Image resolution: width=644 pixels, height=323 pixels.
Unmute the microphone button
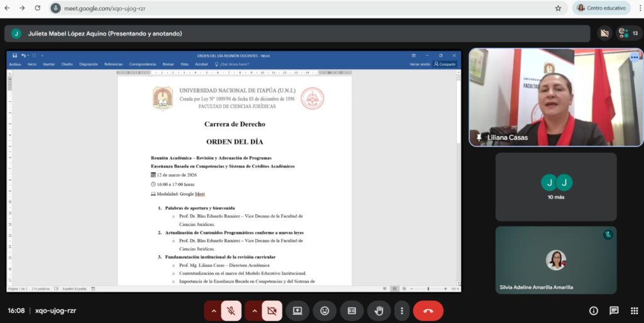[231, 310]
